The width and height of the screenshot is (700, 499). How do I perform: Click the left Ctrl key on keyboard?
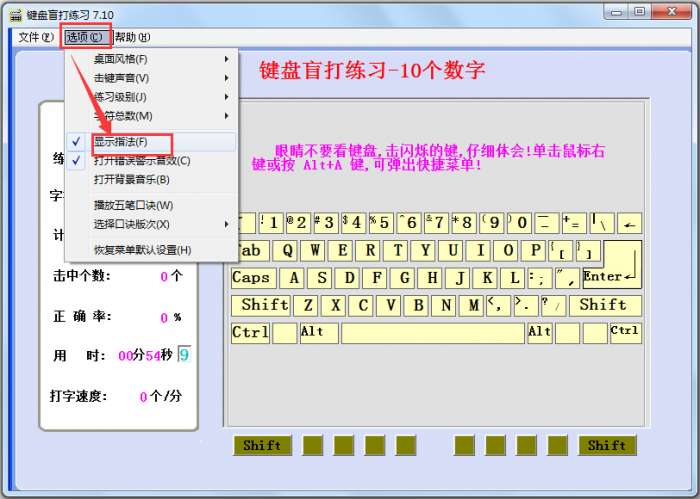point(250,332)
